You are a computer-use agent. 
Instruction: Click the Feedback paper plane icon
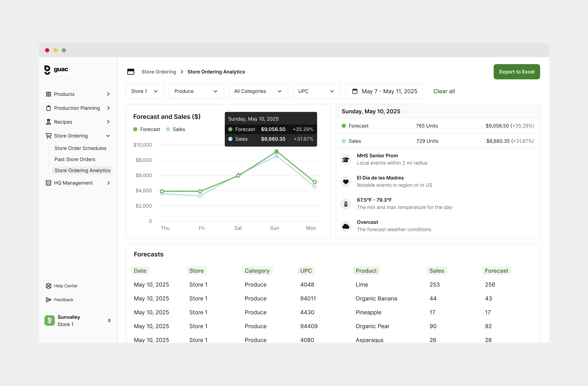[x=48, y=300]
